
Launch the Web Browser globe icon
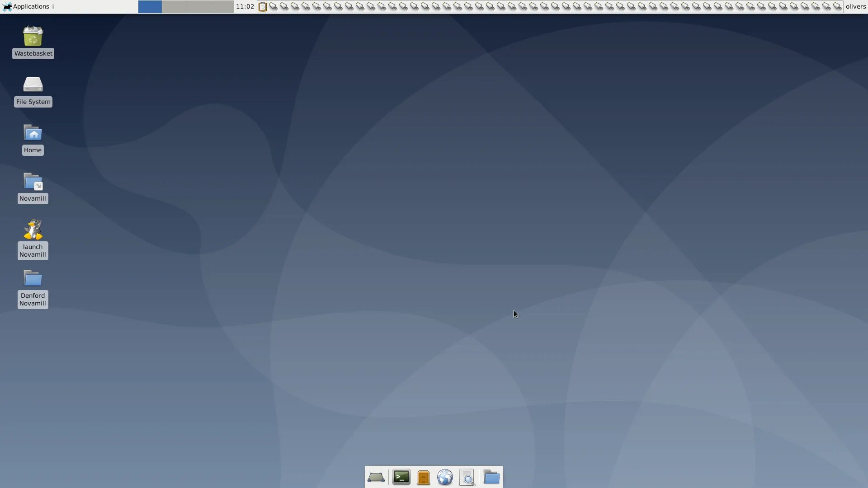445,477
